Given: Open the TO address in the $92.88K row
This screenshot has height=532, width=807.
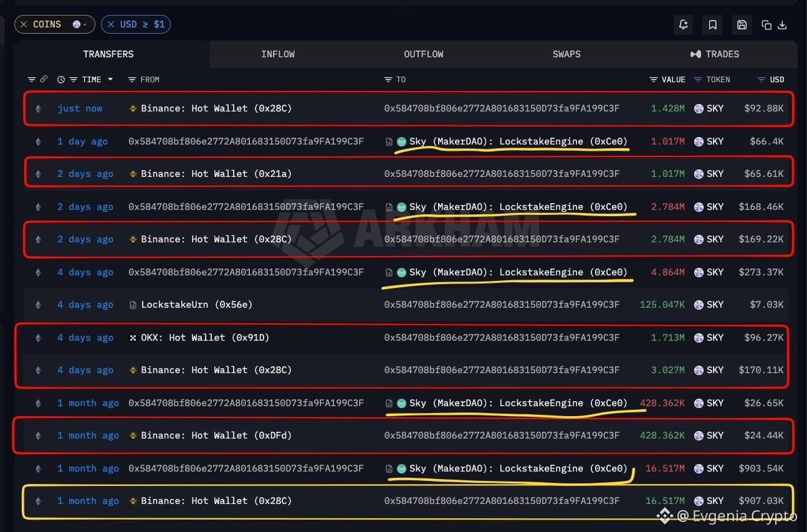Looking at the screenshot, I should tap(502, 108).
